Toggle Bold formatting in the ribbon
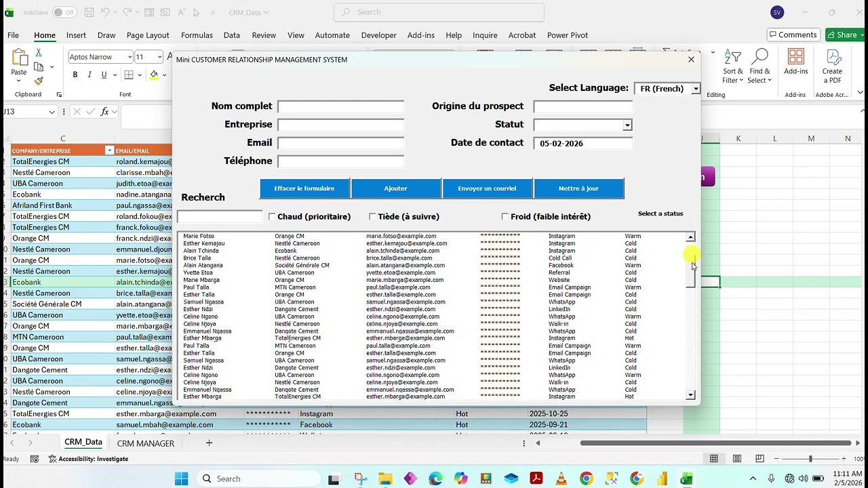868x488 pixels. click(75, 75)
